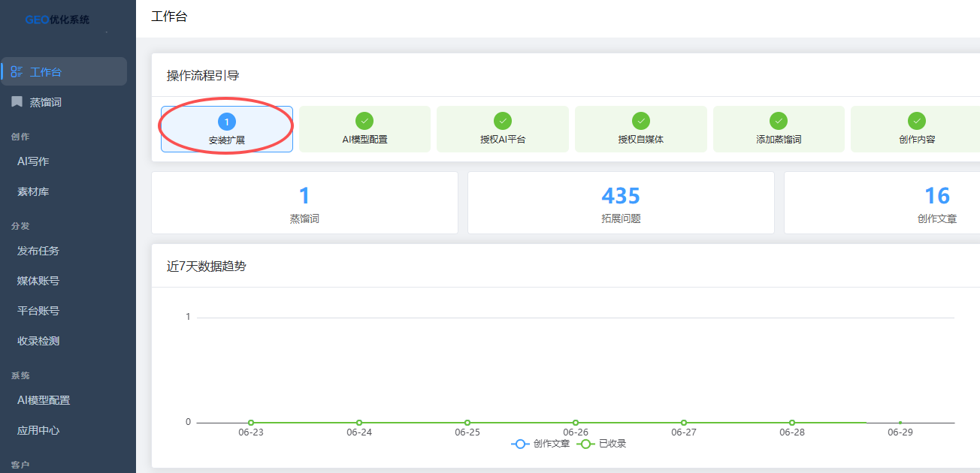
Task: Toggle the 已收录 legend series
Action: pos(601,444)
